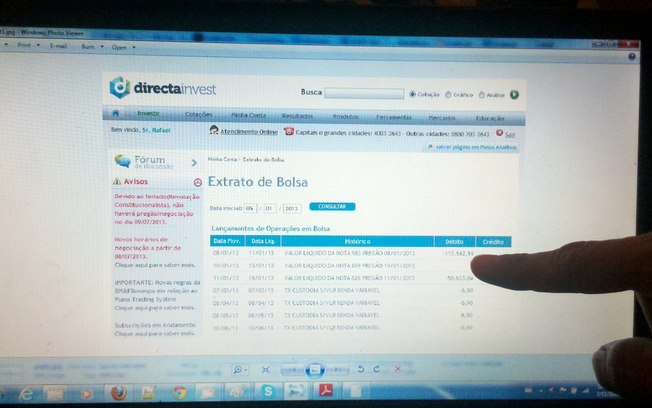Go to next photo in viewer
The width and height of the screenshot is (652, 408).
coord(338,369)
